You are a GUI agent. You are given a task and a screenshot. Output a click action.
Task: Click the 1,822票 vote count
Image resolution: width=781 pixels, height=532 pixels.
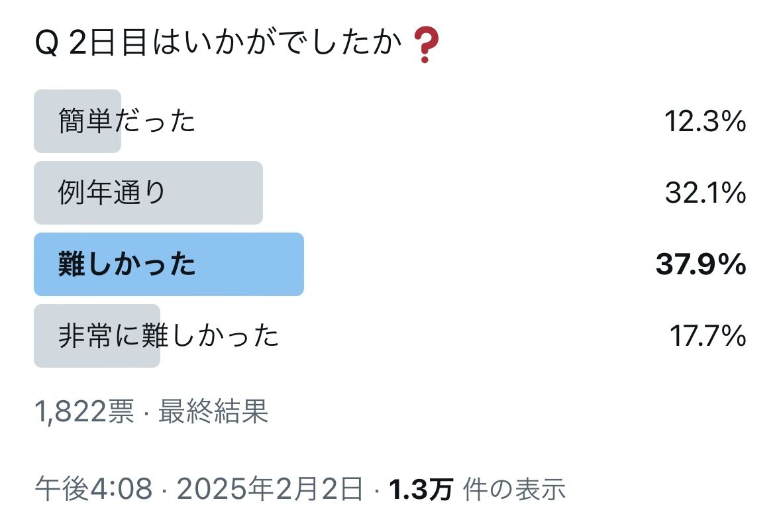tap(85, 412)
